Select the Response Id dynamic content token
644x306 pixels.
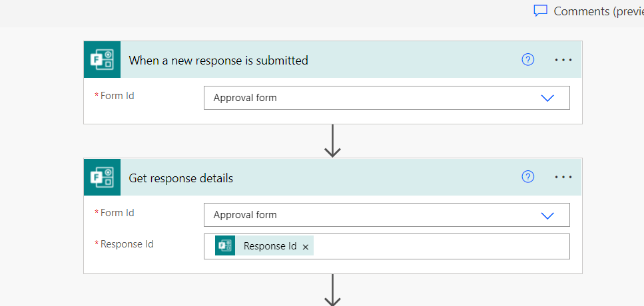click(x=270, y=245)
